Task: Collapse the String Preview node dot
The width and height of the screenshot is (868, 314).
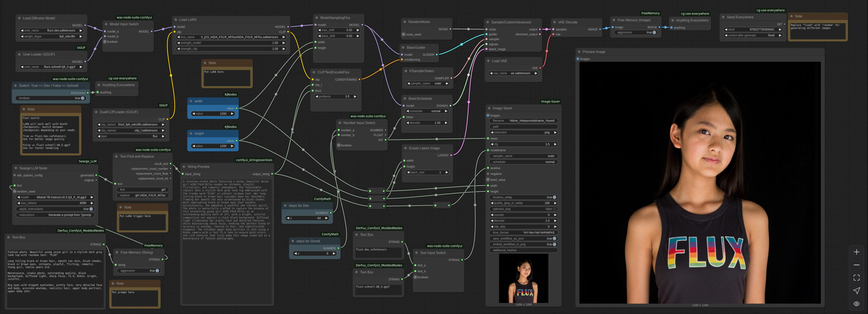Action: click(184, 167)
